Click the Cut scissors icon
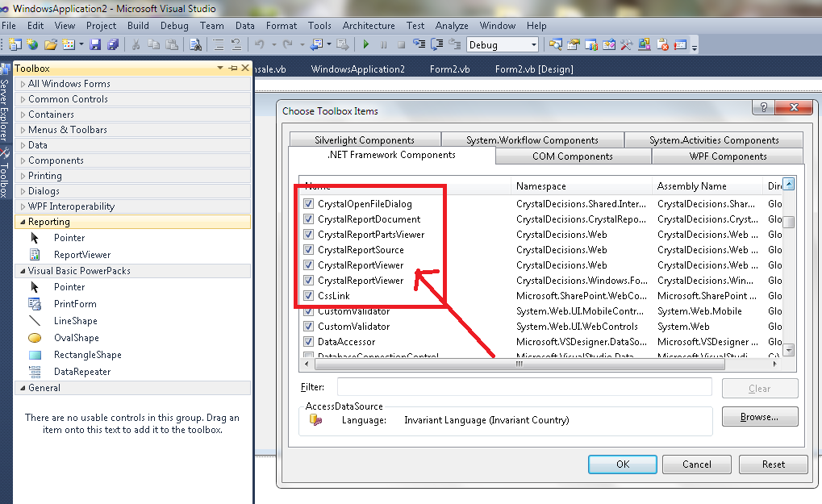This screenshot has height=504, width=822. click(136, 45)
